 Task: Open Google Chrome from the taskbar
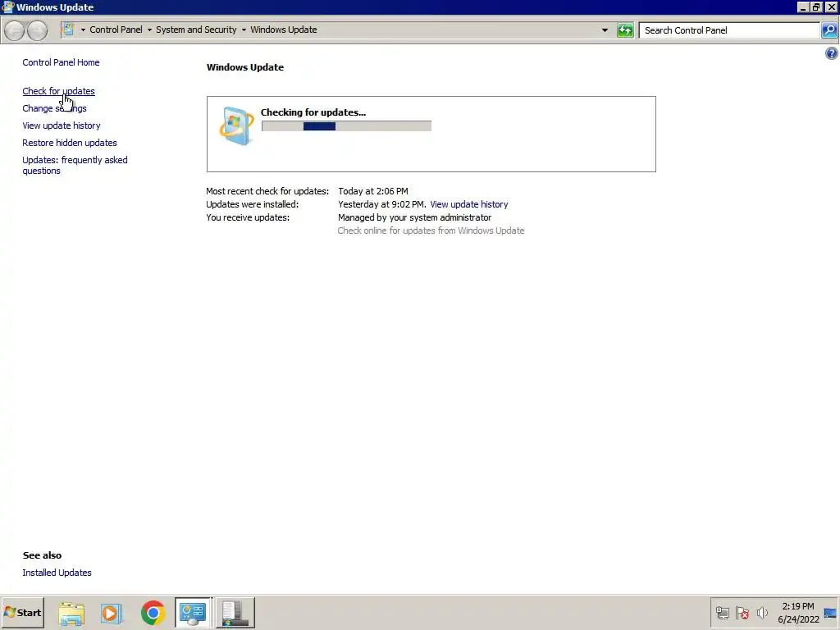[x=153, y=613]
